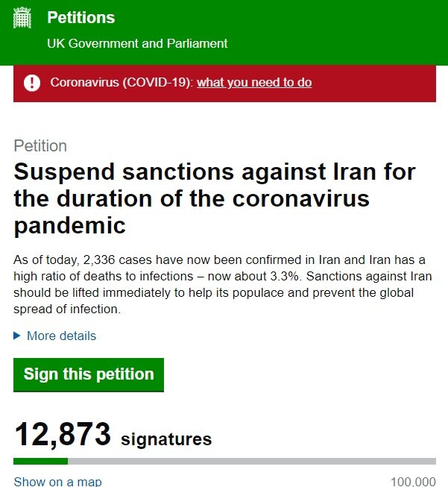Click the Suspend sanctions against Iran petition heading
This screenshot has width=448, height=487.
pos(215,199)
